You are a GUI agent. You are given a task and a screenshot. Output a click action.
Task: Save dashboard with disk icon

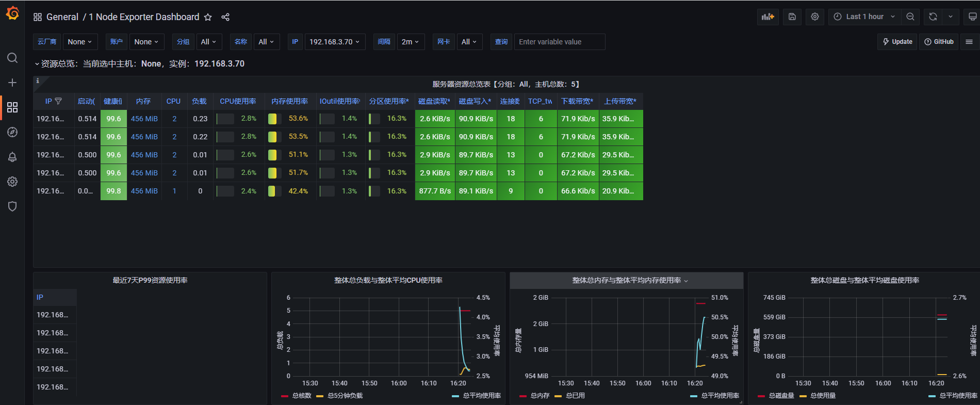[x=792, y=17]
